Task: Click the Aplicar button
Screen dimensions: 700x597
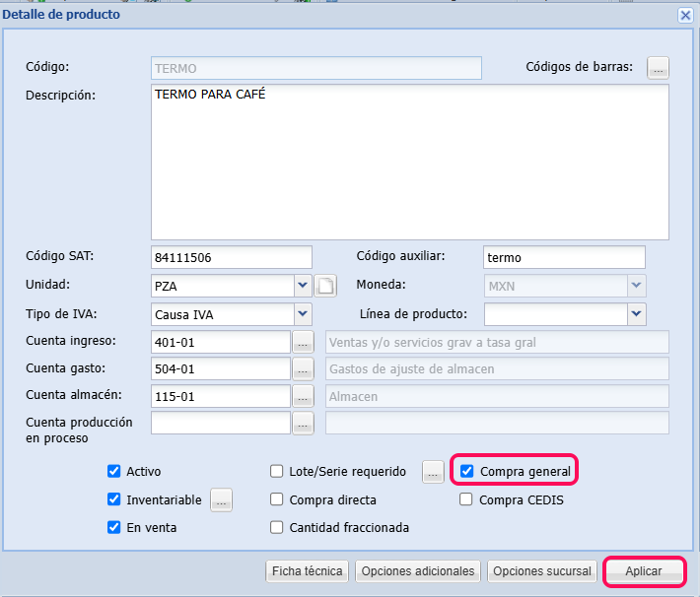Action: (644, 571)
